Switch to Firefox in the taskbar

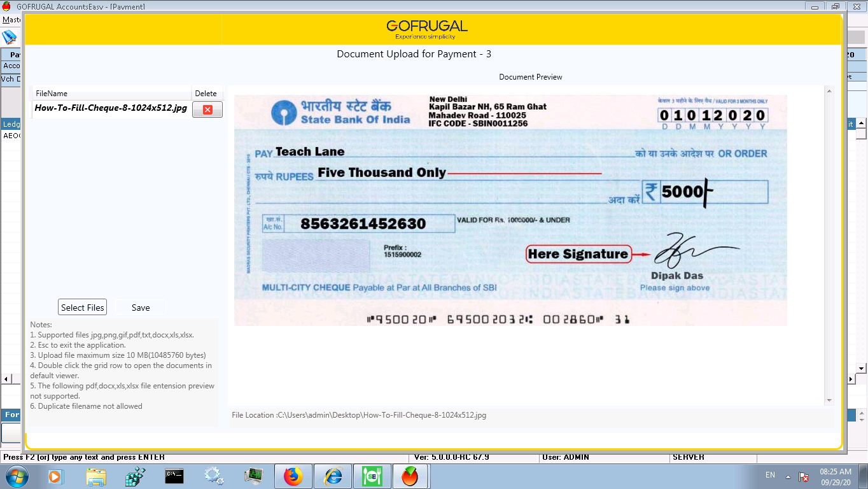click(293, 476)
